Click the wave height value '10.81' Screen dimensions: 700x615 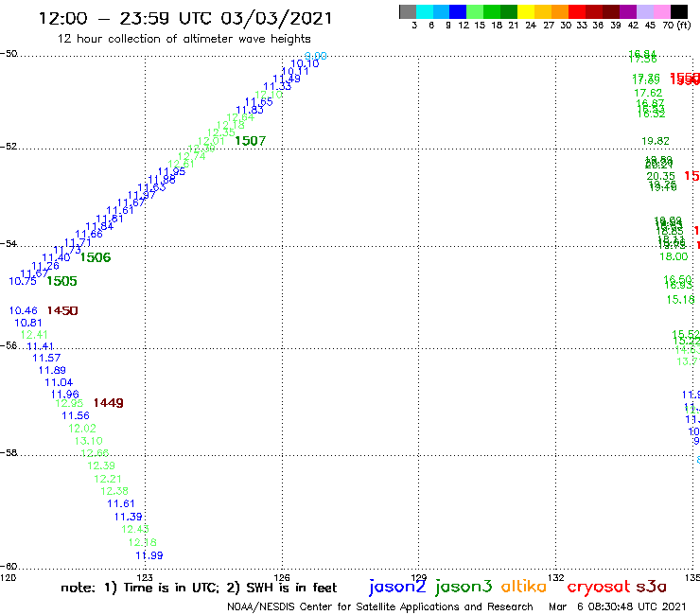pyautogui.click(x=28, y=323)
